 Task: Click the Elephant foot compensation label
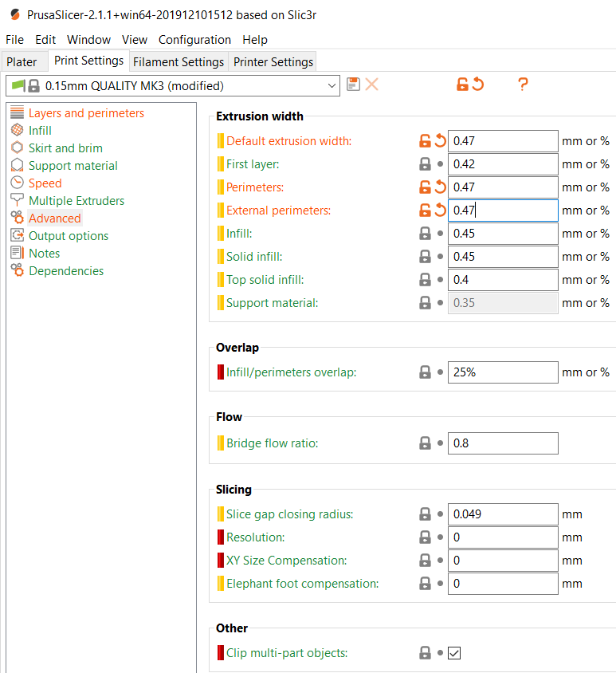(303, 584)
